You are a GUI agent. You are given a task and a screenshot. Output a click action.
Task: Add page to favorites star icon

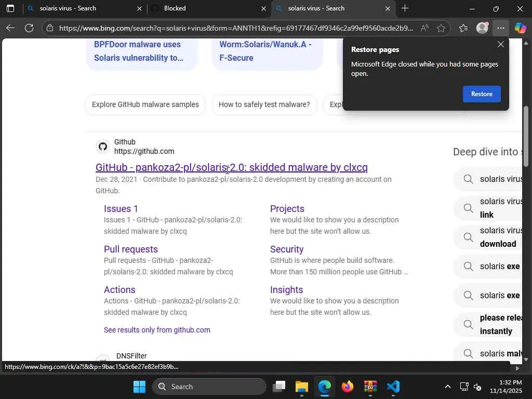441,28
